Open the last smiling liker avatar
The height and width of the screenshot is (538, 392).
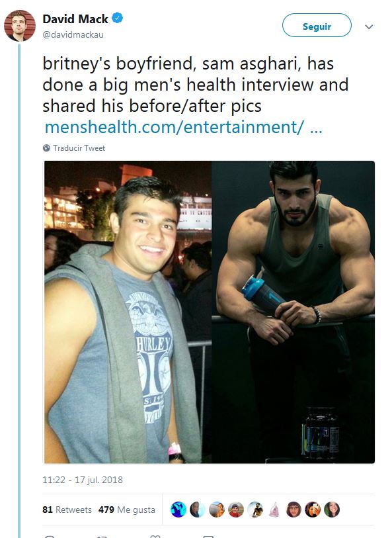click(332, 509)
